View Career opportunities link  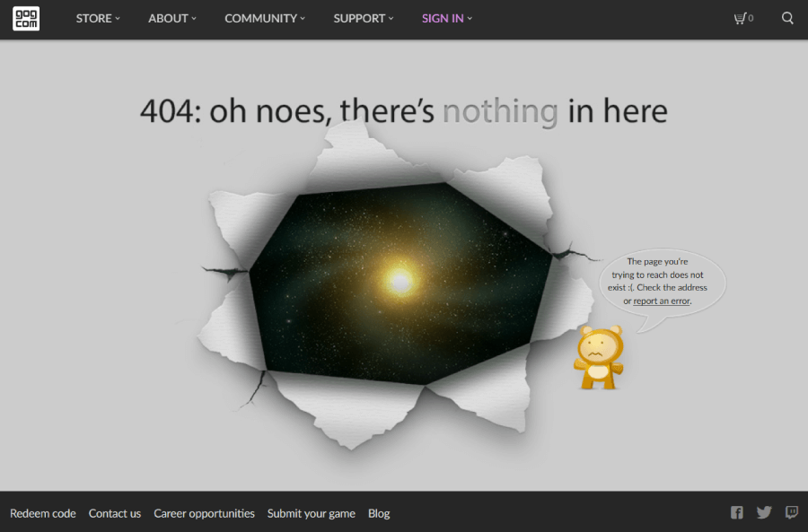pos(204,513)
